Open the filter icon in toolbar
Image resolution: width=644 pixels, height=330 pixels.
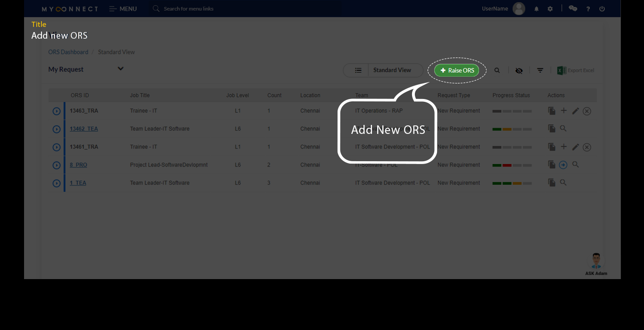(x=540, y=70)
